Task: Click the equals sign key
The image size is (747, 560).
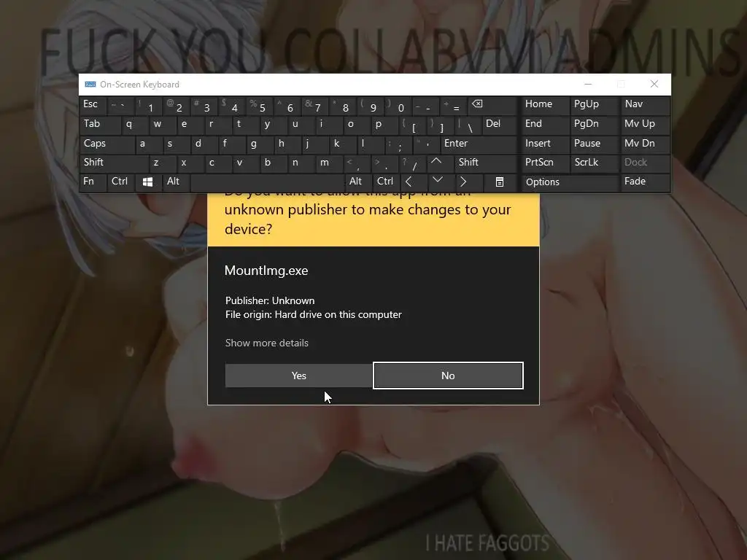Action: pos(453,105)
